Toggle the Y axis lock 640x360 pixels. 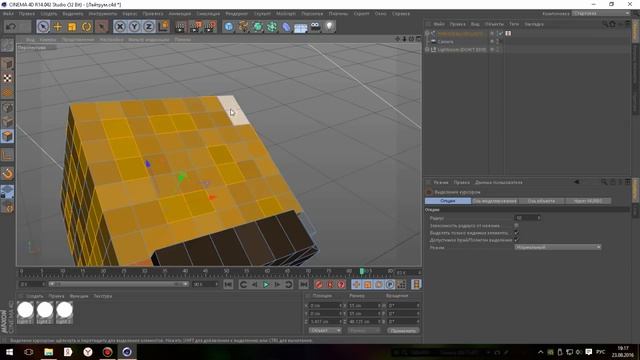134,27
